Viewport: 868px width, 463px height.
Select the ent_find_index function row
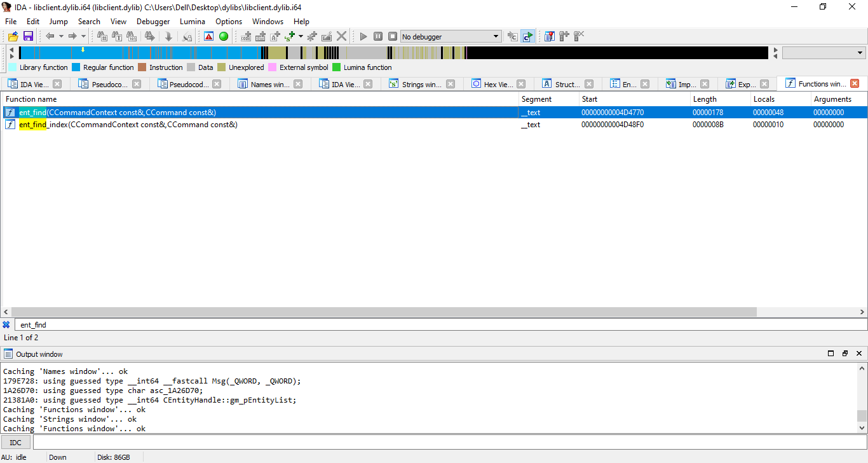[x=434, y=125]
